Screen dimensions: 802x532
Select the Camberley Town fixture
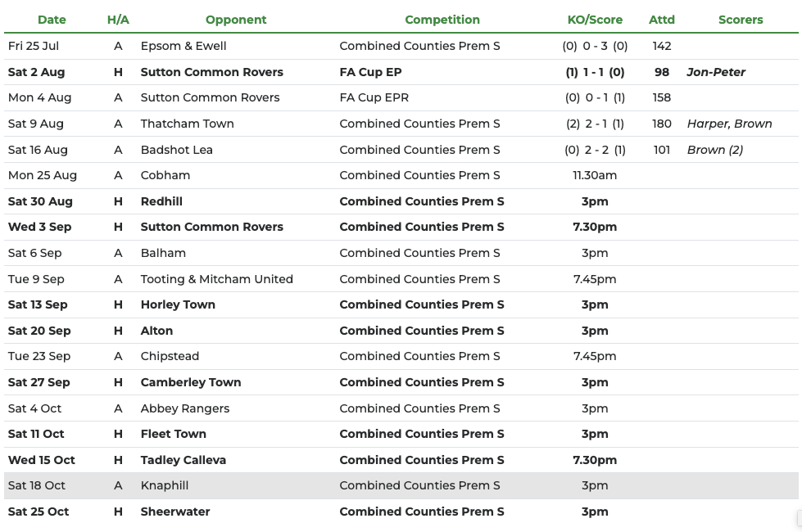[x=191, y=382]
